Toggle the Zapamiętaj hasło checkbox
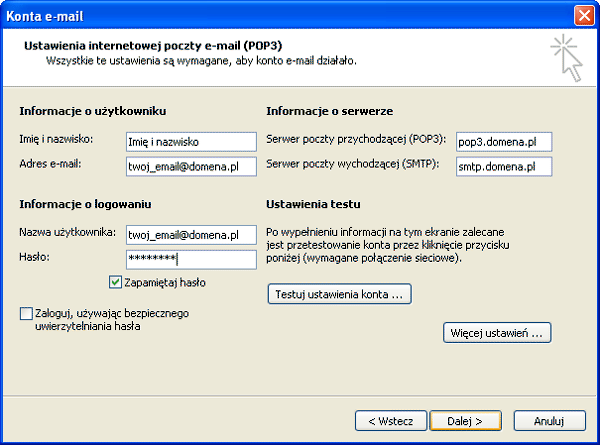The image size is (600, 445). click(115, 282)
